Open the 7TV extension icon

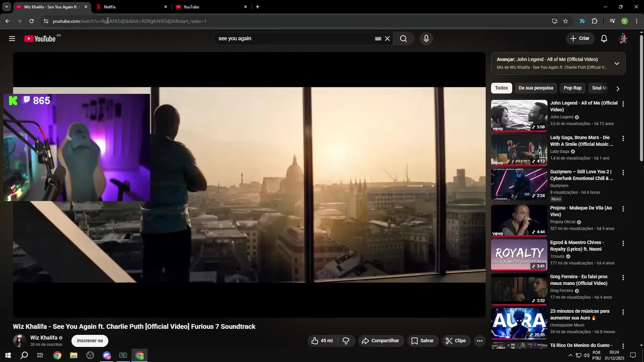(582, 21)
